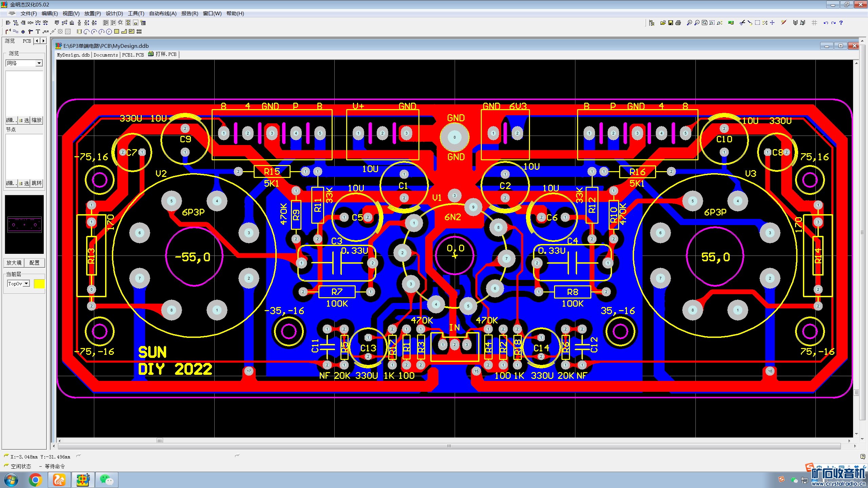Open the 设计(D) menu
This screenshot has height=488, width=868.
[114, 14]
